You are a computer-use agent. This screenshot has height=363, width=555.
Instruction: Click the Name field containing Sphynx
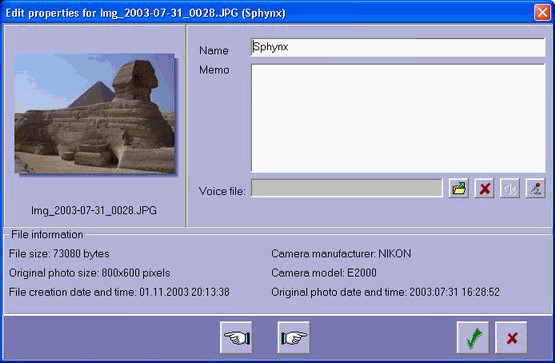(398, 47)
